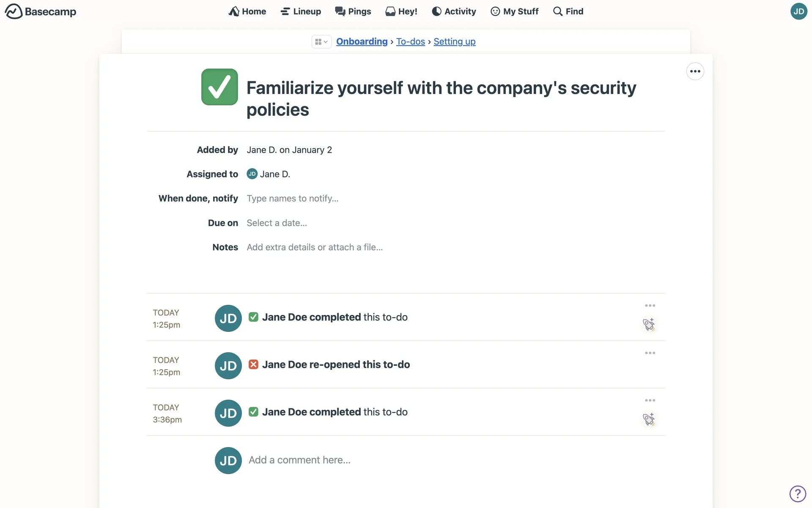
Task: Open the My Stuff menu
Action: (x=514, y=11)
